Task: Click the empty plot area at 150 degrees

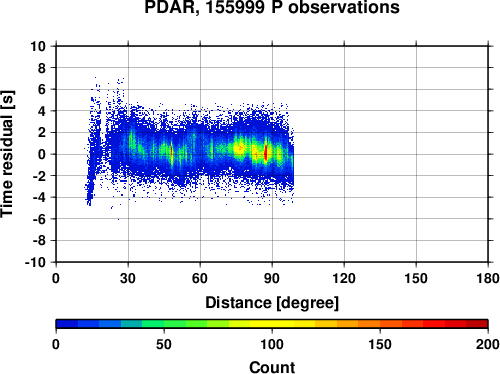Action: [x=416, y=154]
